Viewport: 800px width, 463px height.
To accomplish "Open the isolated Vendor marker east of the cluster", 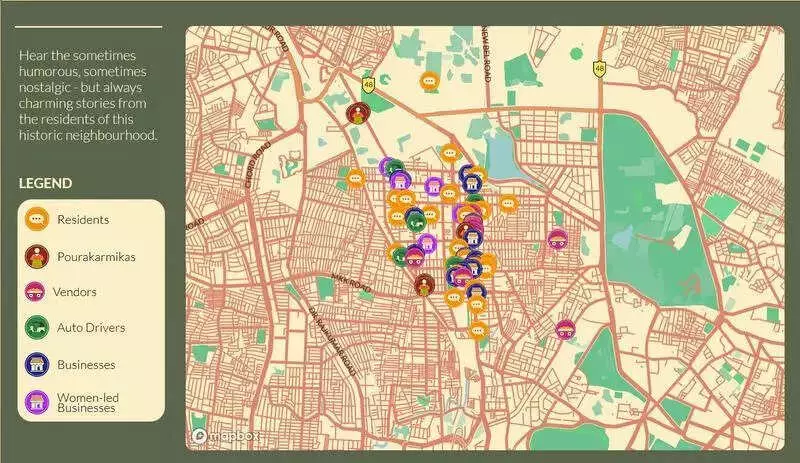I will [x=557, y=239].
